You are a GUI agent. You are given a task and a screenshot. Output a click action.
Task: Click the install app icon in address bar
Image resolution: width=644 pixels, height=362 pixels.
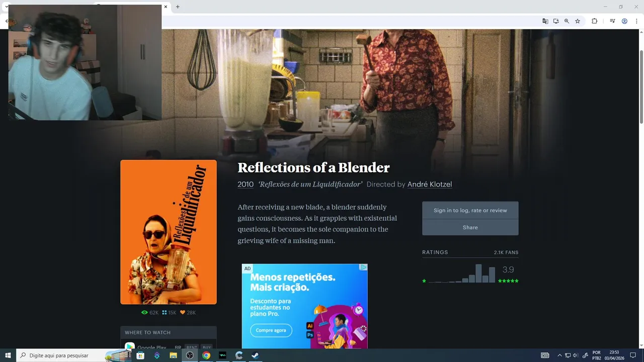coord(556,21)
